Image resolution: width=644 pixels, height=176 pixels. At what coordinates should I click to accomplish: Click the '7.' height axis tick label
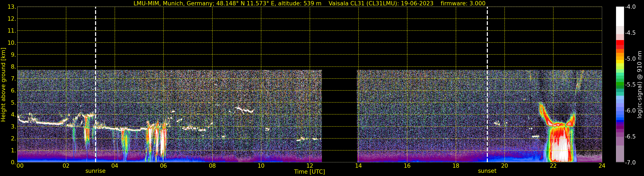click(x=13, y=79)
